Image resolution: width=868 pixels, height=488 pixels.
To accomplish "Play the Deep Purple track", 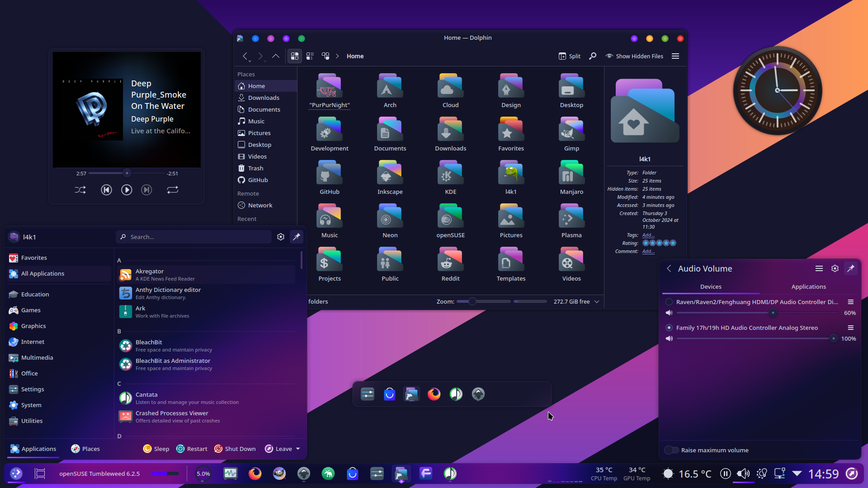I will [127, 190].
